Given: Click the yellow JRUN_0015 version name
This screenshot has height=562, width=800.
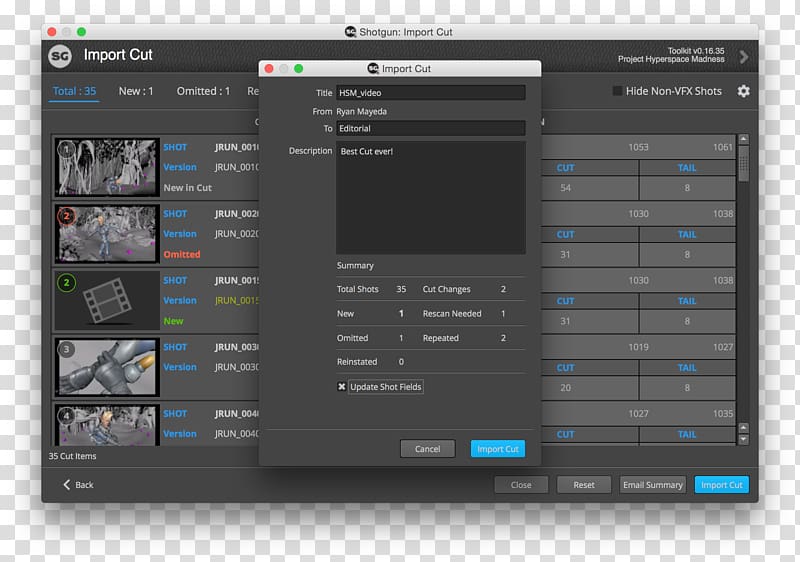Looking at the screenshot, I should [x=237, y=300].
